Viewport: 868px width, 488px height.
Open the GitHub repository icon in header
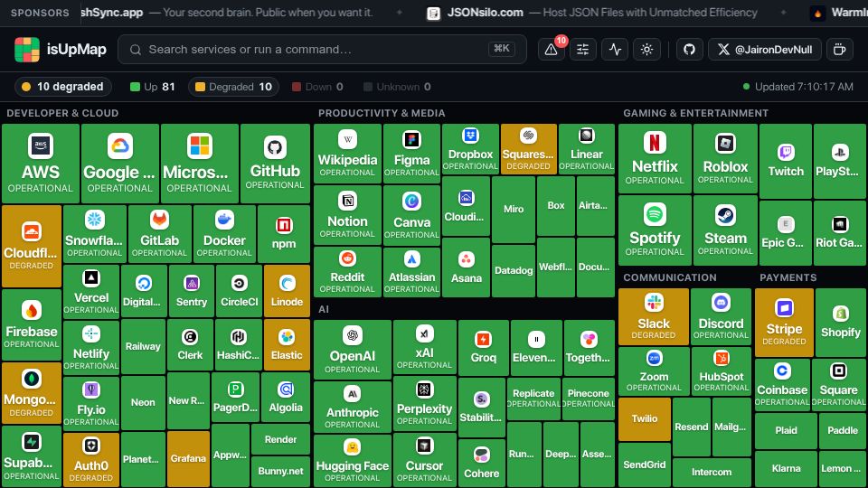(x=689, y=50)
